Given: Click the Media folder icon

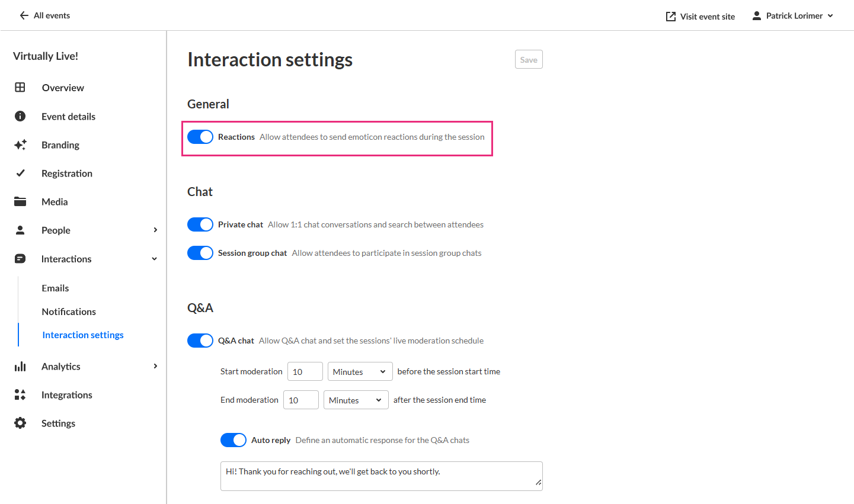Looking at the screenshot, I should [20, 201].
